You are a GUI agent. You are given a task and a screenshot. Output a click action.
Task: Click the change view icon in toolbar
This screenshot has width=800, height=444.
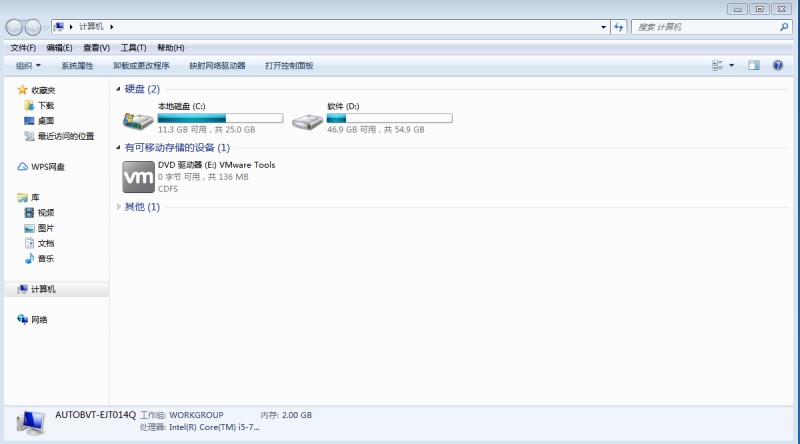[x=717, y=65]
